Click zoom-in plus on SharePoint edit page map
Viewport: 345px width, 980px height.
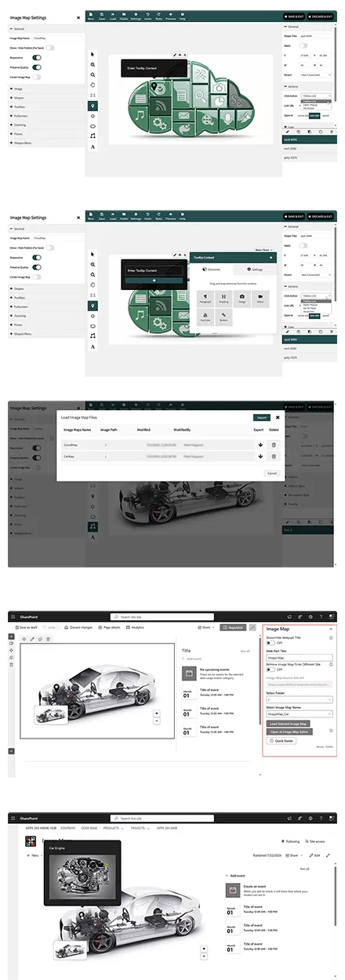coord(158,713)
